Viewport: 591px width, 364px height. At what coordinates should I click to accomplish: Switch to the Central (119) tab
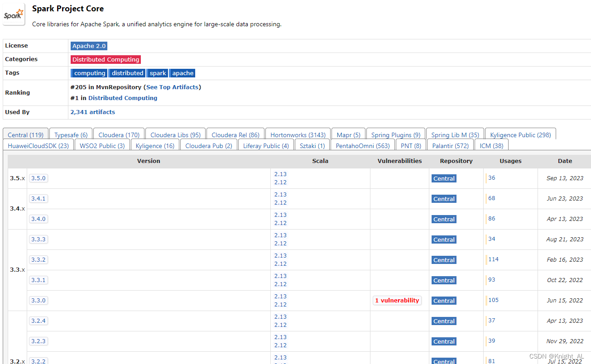[x=25, y=135]
